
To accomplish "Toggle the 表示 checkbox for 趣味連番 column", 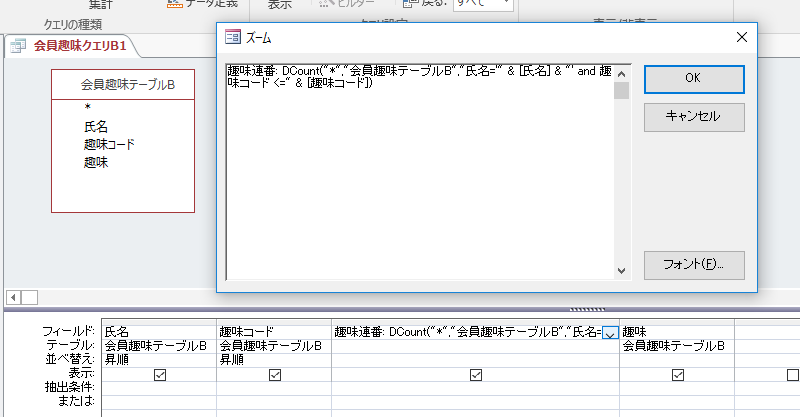I will (476, 375).
